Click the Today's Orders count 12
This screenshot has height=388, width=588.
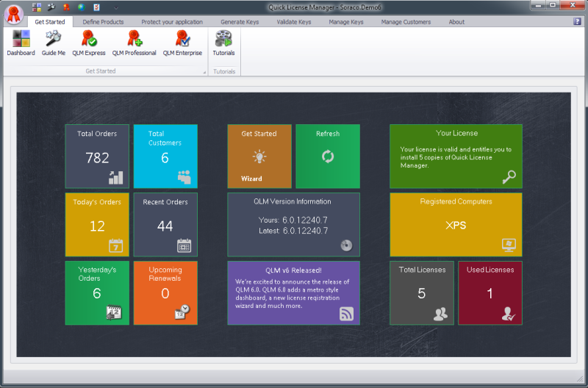97,226
